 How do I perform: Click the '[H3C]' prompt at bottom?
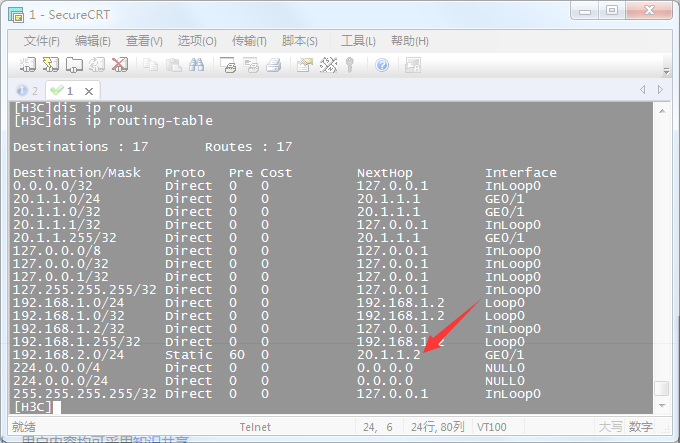[33, 407]
